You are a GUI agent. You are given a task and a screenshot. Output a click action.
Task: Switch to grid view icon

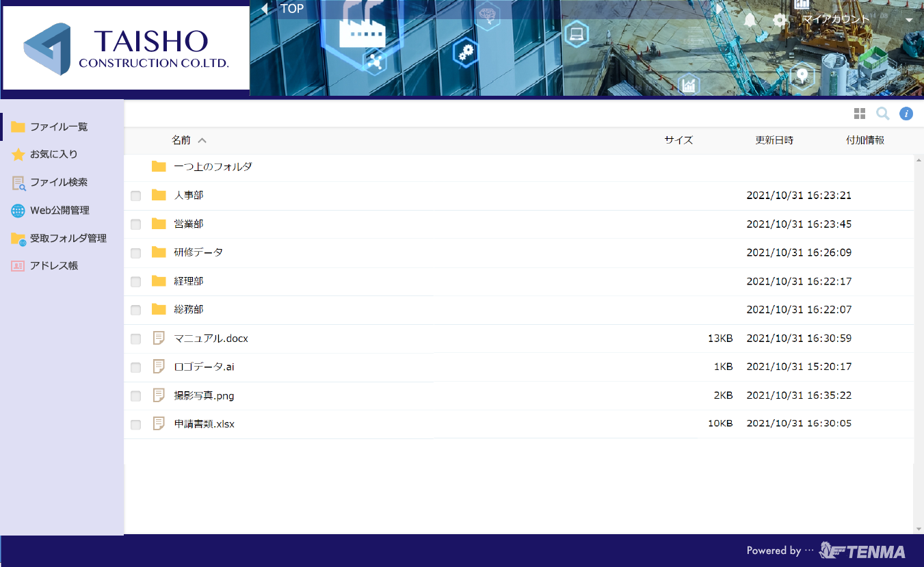860,114
